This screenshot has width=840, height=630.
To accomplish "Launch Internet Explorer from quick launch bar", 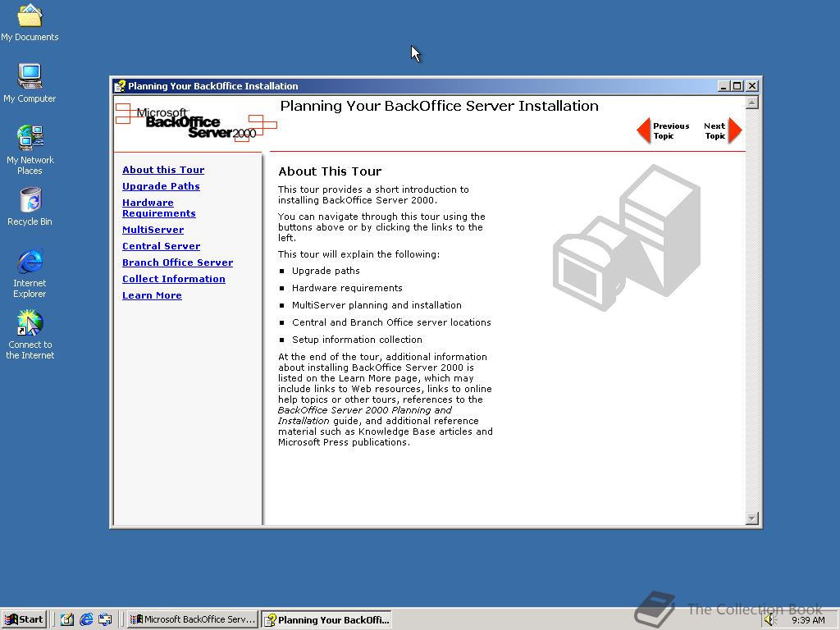I will [x=86, y=619].
